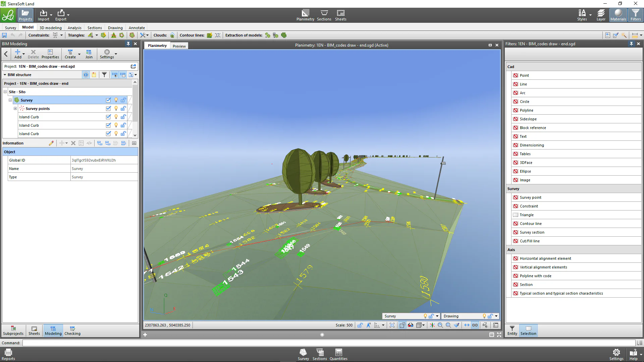Screen dimensions: 644x362
Task: Click the Join BIM icon
Action: [89, 54]
